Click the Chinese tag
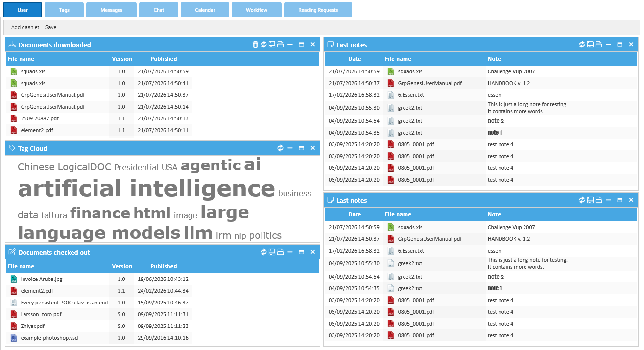644x350 pixels. [x=36, y=167]
